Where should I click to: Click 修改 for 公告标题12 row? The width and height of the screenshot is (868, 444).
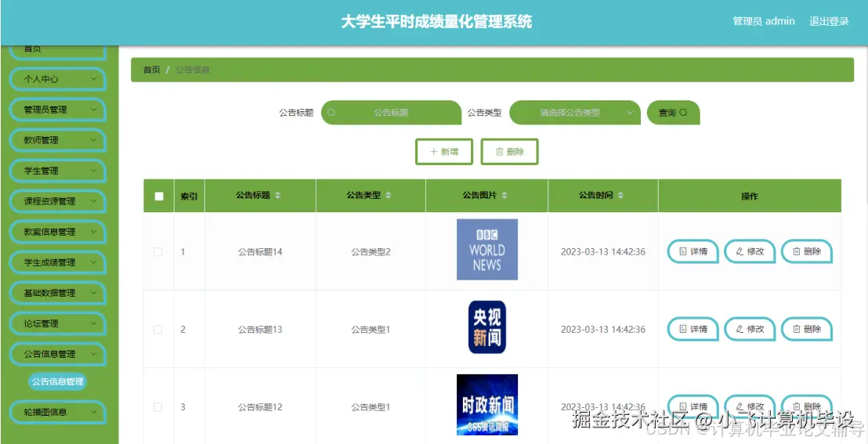click(750, 406)
